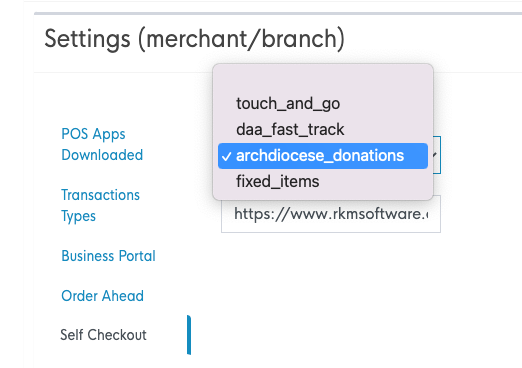Click the https:// text in URL field
This screenshot has height=368, width=522.
(261, 214)
